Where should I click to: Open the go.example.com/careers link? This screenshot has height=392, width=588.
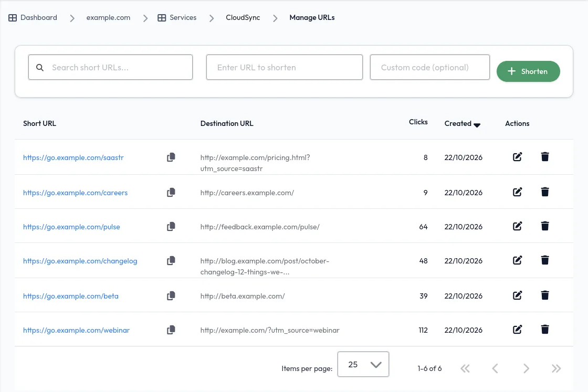(x=75, y=193)
